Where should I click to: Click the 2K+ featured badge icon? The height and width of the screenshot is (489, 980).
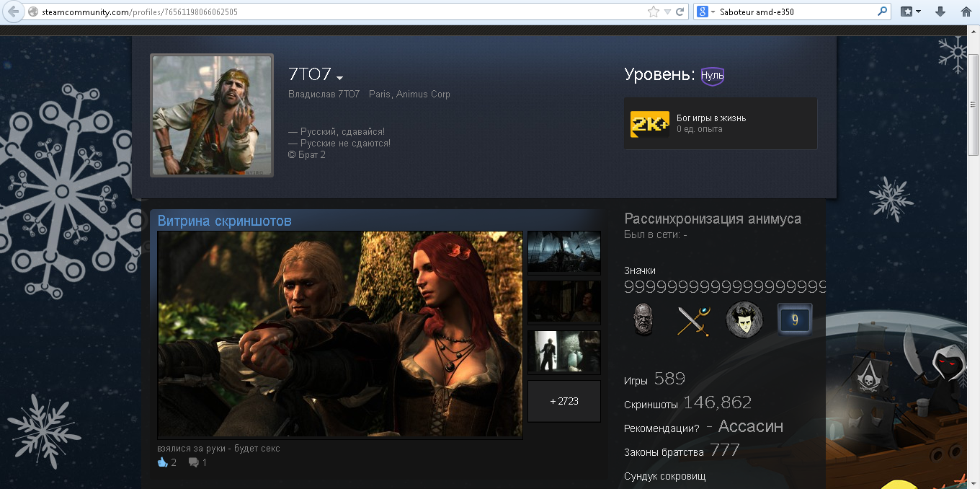[649, 124]
